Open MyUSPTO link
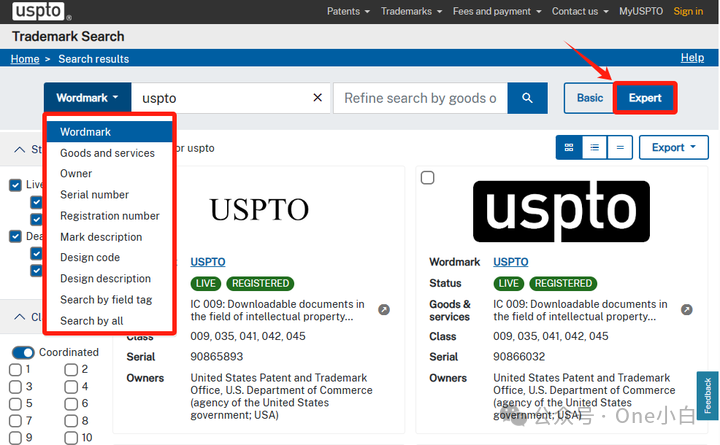This screenshot has width=720, height=445. tap(641, 11)
